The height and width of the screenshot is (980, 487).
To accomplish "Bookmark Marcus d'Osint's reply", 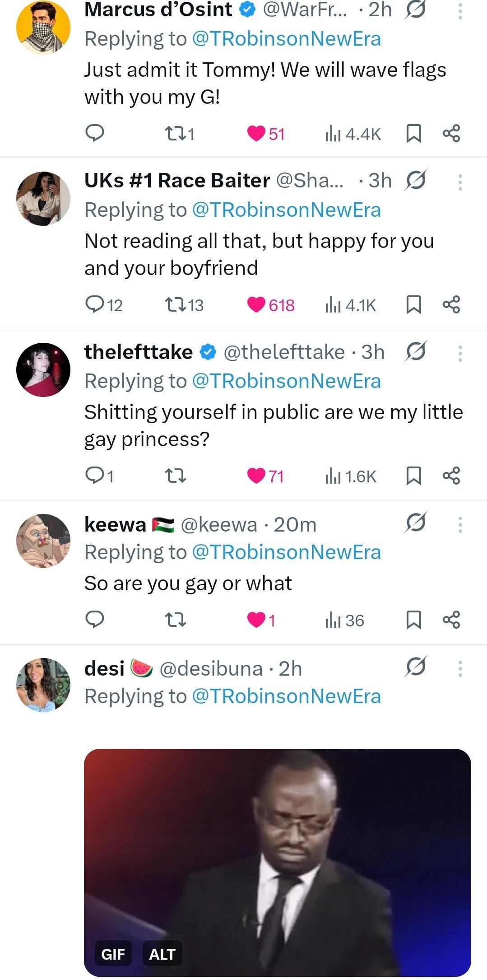I will tap(413, 134).
